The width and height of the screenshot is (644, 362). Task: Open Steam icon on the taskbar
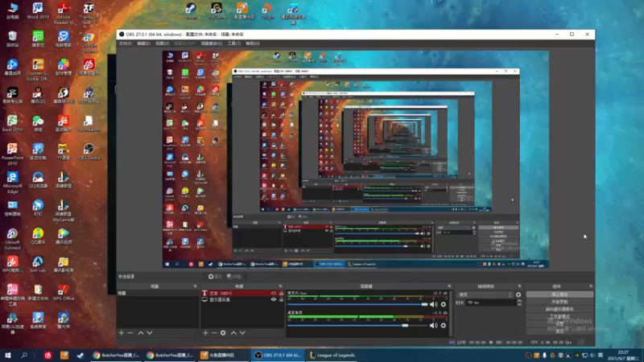tap(80, 355)
